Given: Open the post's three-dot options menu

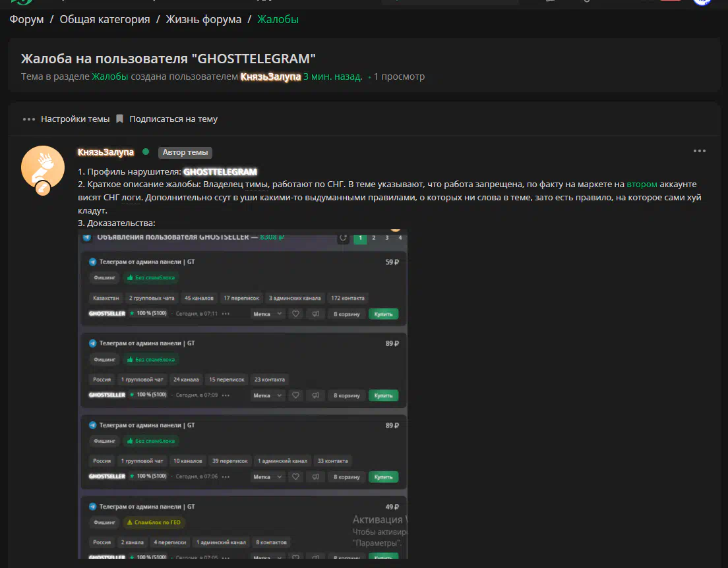Looking at the screenshot, I should (x=699, y=151).
